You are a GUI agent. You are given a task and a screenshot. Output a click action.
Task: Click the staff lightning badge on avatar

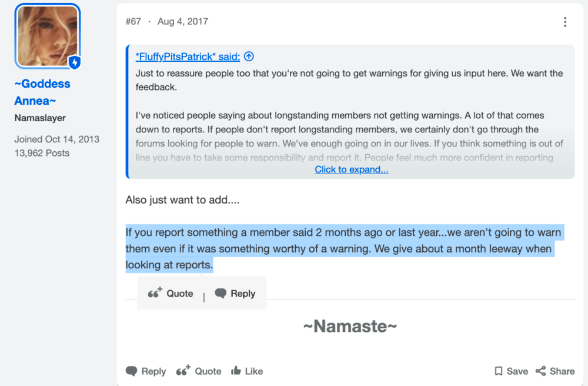pos(75,62)
